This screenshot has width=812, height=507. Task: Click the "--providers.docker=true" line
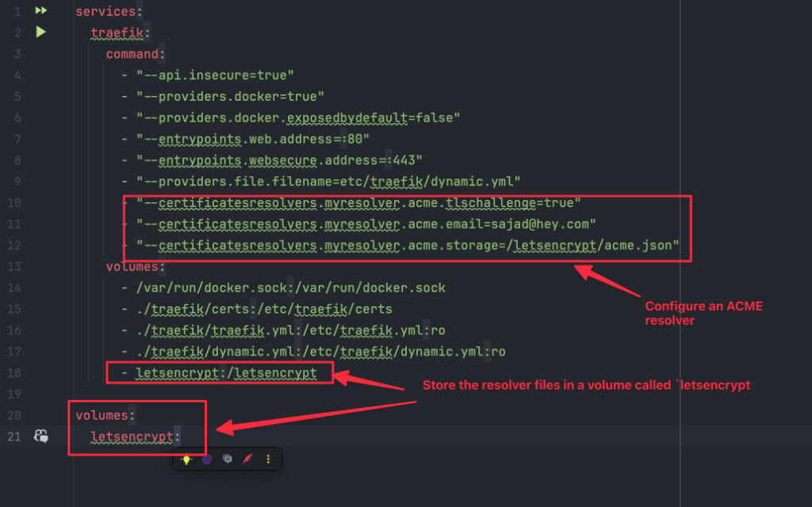(230, 97)
